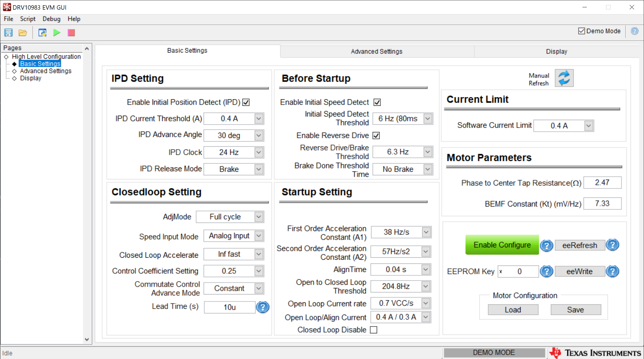
Task: Click the Motor Configuration Load button
Action: pyautogui.click(x=513, y=310)
